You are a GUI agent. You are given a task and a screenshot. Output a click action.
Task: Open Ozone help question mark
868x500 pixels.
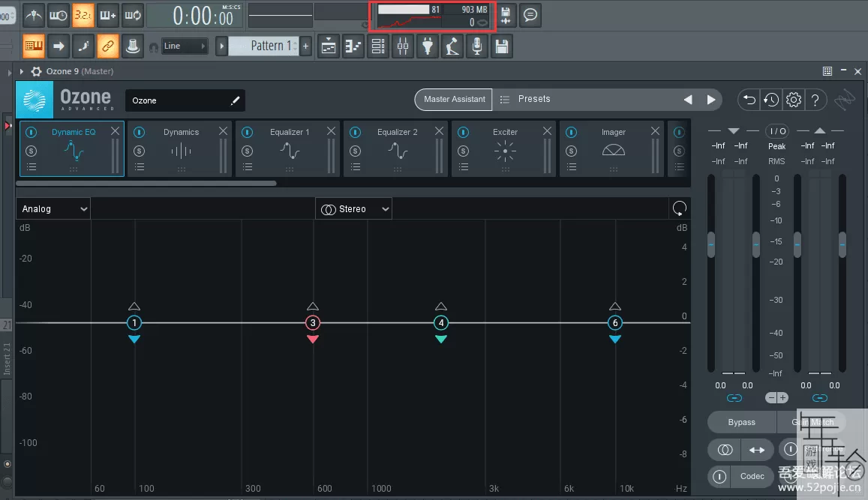click(815, 100)
